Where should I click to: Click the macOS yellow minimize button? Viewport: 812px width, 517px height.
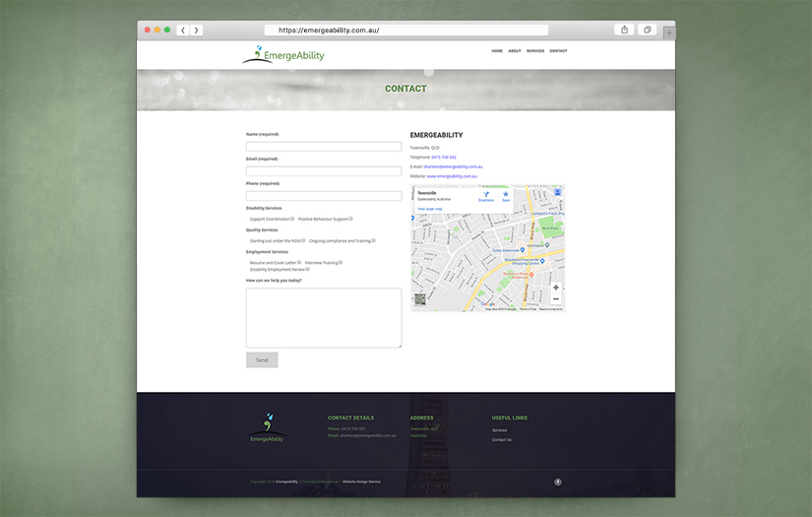(x=157, y=30)
